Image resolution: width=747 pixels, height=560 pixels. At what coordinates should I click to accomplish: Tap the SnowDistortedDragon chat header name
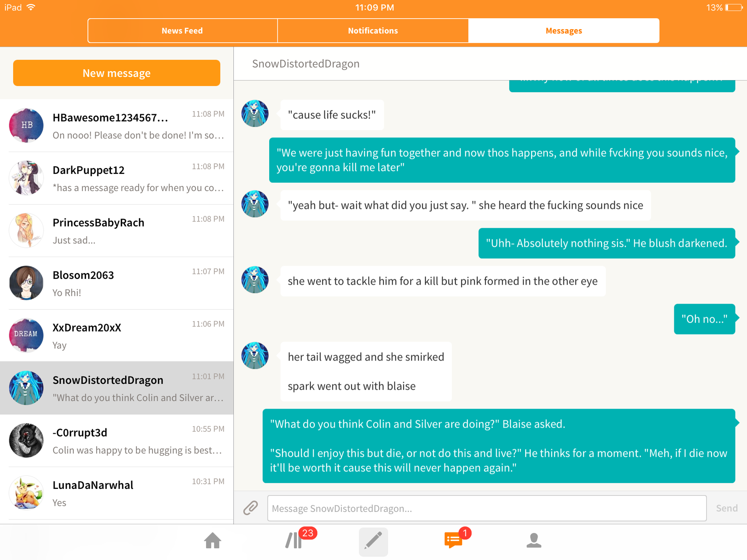(306, 64)
